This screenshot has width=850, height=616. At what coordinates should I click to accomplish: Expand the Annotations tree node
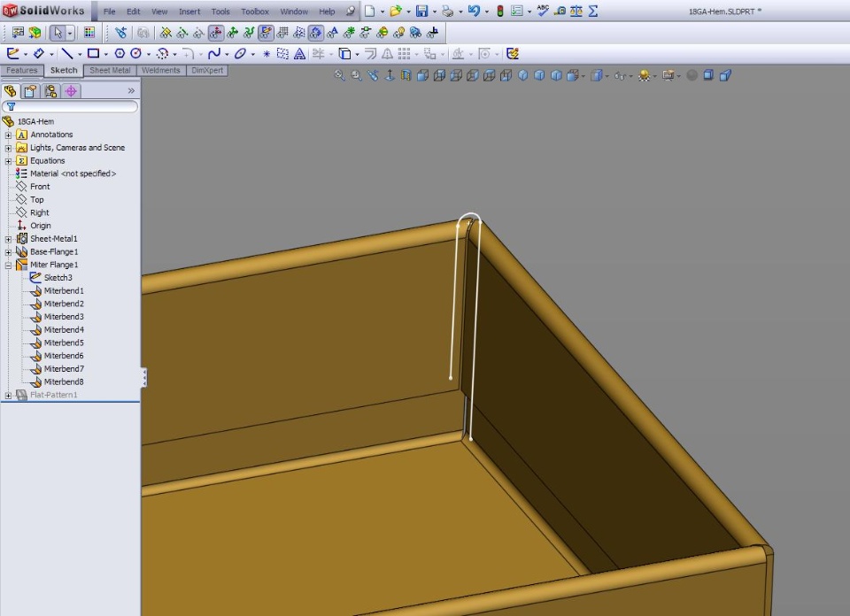[9, 135]
